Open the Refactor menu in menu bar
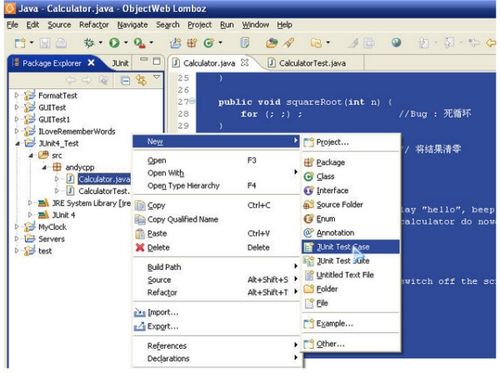 (x=94, y=25)
